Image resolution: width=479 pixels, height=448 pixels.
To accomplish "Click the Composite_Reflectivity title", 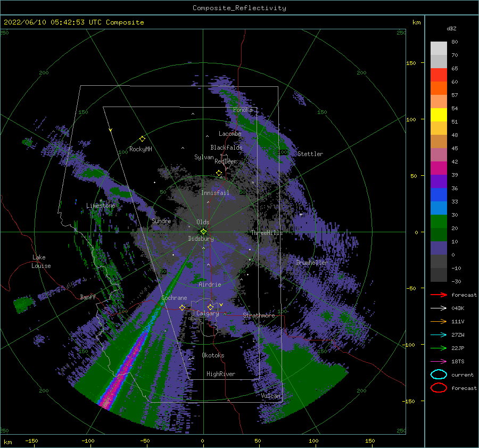I will tap(240, 8).
